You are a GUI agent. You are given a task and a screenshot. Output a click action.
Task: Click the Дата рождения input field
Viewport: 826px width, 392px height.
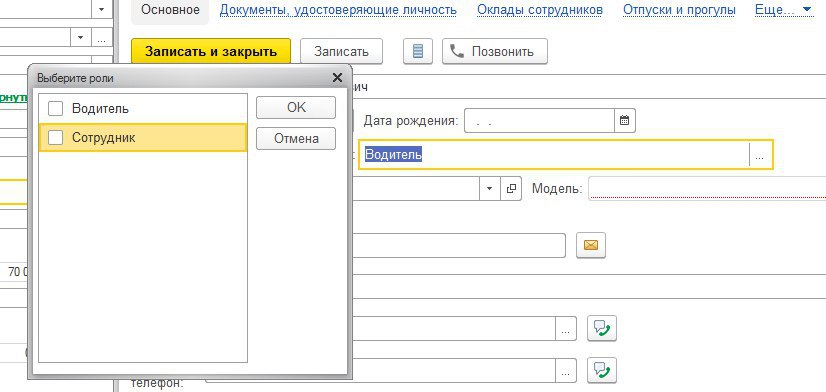coord(539,121)
